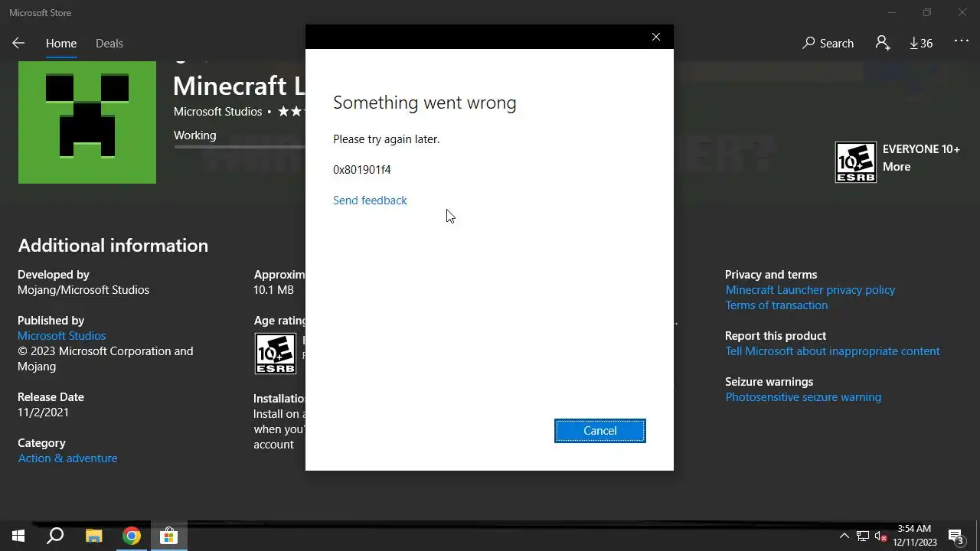Open the Terms of transaction link

776,305
